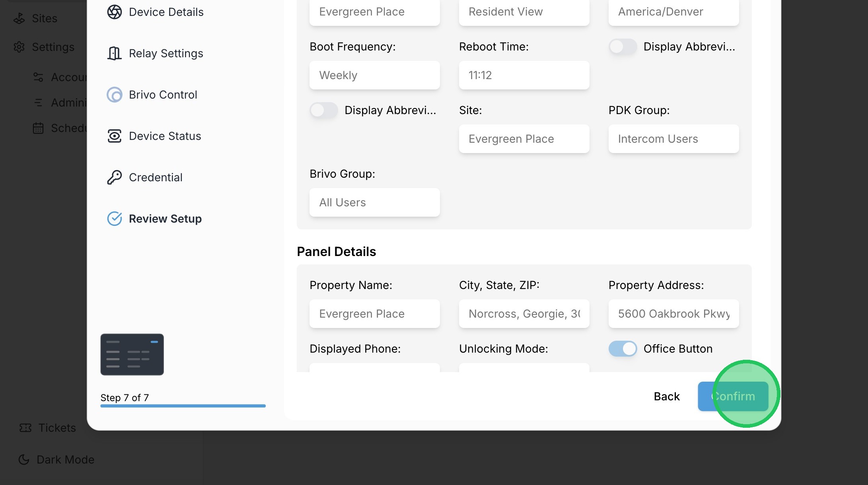Toggle Display Abbreviation switch beside Reboot Time
Screen dimensions: 868x485
click(x=623, y=47)
